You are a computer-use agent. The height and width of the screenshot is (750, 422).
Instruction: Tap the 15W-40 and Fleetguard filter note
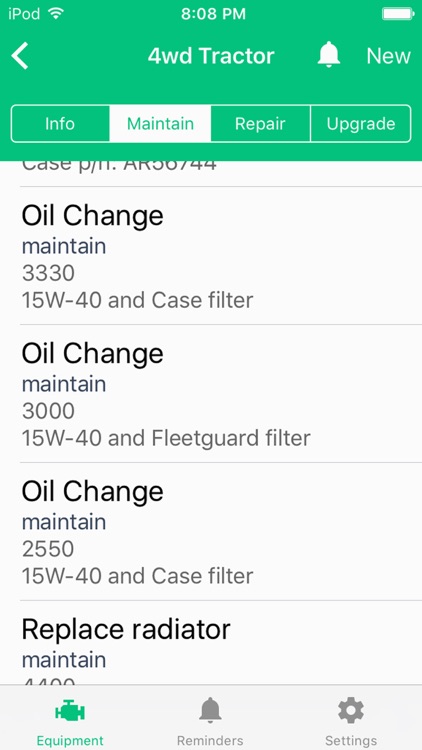tap(166, 439)
